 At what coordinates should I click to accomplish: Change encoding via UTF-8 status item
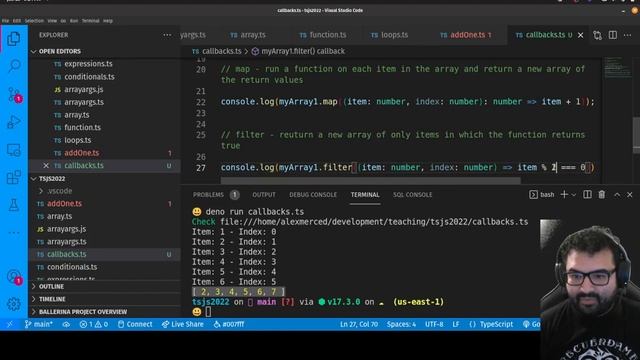point(434,324)
